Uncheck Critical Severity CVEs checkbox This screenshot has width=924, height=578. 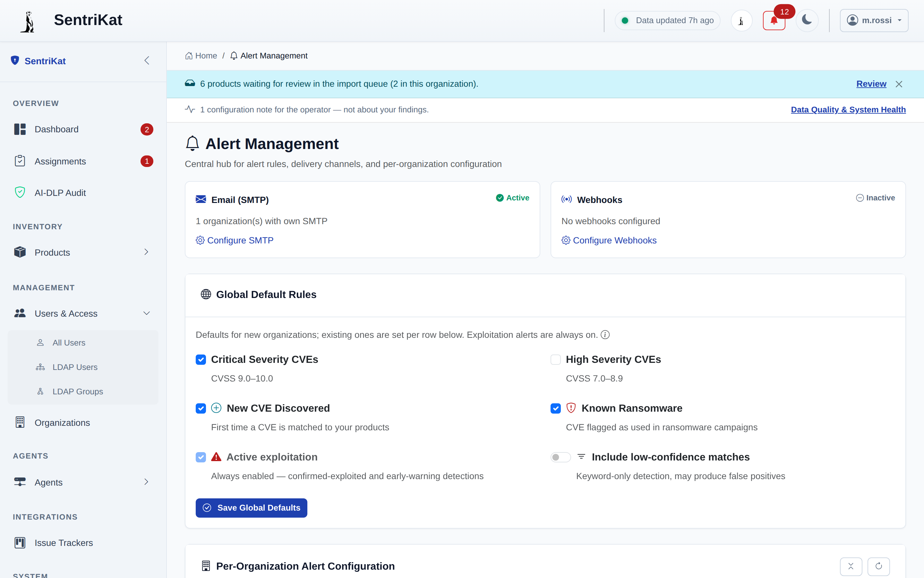coord(201,359)
